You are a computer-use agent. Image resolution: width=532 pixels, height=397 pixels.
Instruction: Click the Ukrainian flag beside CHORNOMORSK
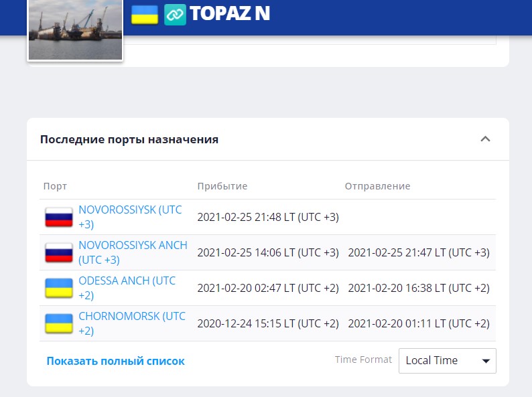coord(59,323)
